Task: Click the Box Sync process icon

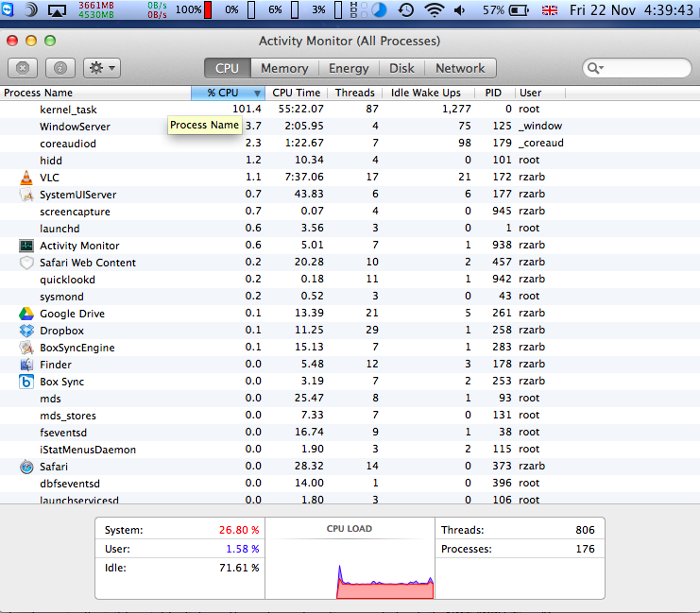Action: pyautogui.click(x=26, y=382)
